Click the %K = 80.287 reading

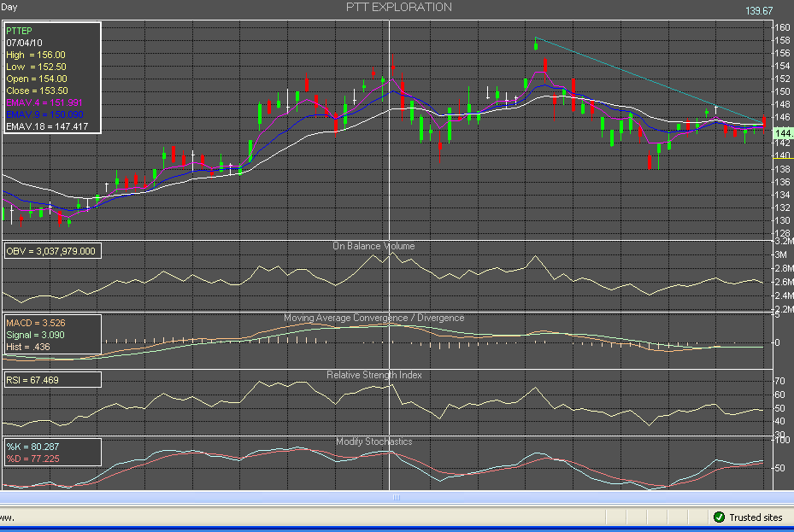point(33,447)
